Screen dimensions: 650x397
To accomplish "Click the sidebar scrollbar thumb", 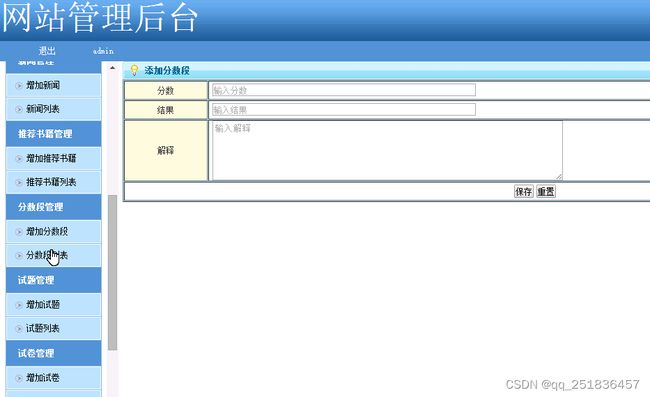I will pos(112,273).
